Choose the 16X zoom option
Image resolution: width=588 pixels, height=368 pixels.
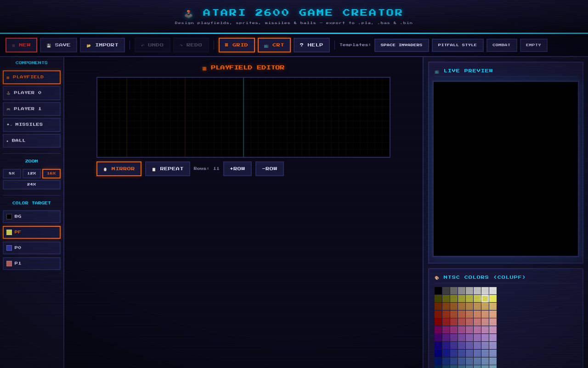[x=51, y=173]
